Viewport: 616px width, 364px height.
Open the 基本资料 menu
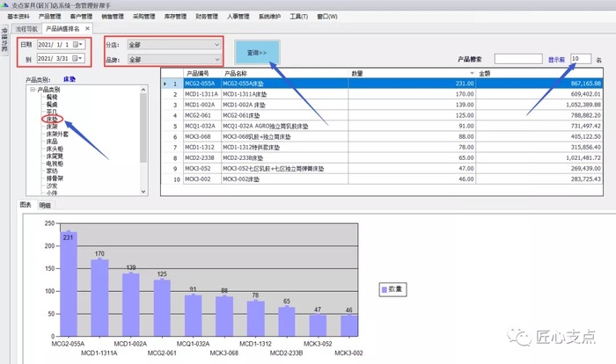[18, 17]
